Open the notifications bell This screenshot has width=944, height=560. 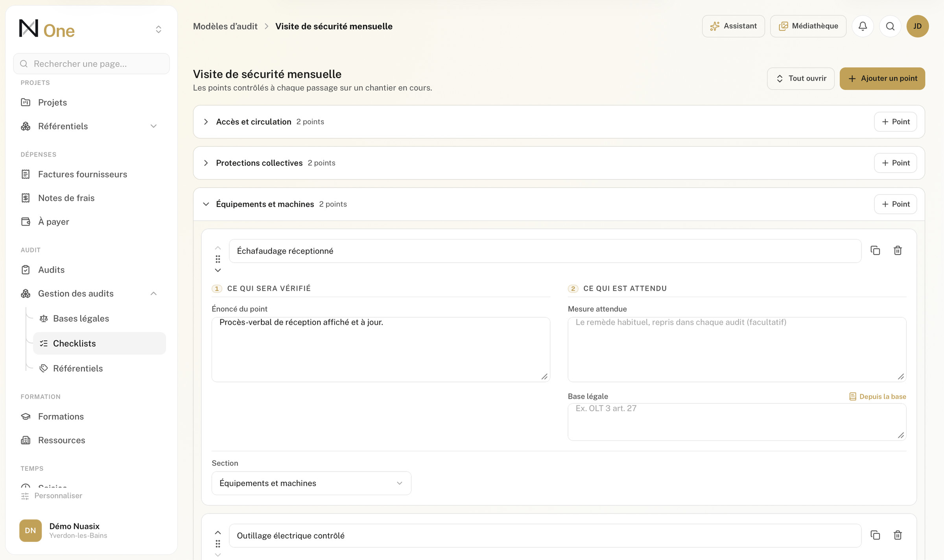863,26
